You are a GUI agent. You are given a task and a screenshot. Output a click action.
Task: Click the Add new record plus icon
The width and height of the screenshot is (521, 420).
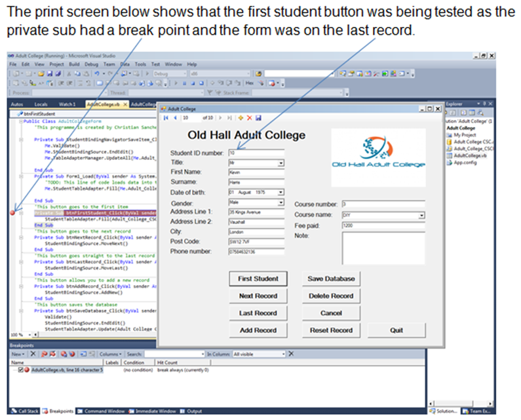point(241,118)
